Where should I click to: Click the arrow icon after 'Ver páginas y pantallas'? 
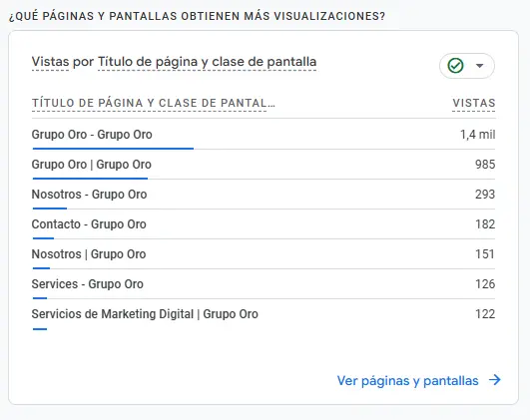click(x=495, y=380)
